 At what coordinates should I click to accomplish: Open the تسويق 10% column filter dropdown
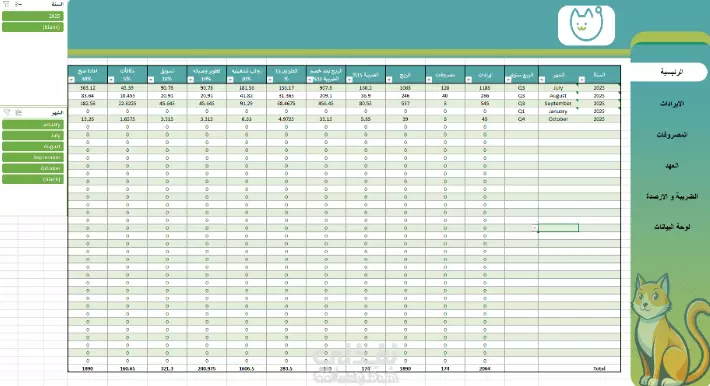click(151, 80)
